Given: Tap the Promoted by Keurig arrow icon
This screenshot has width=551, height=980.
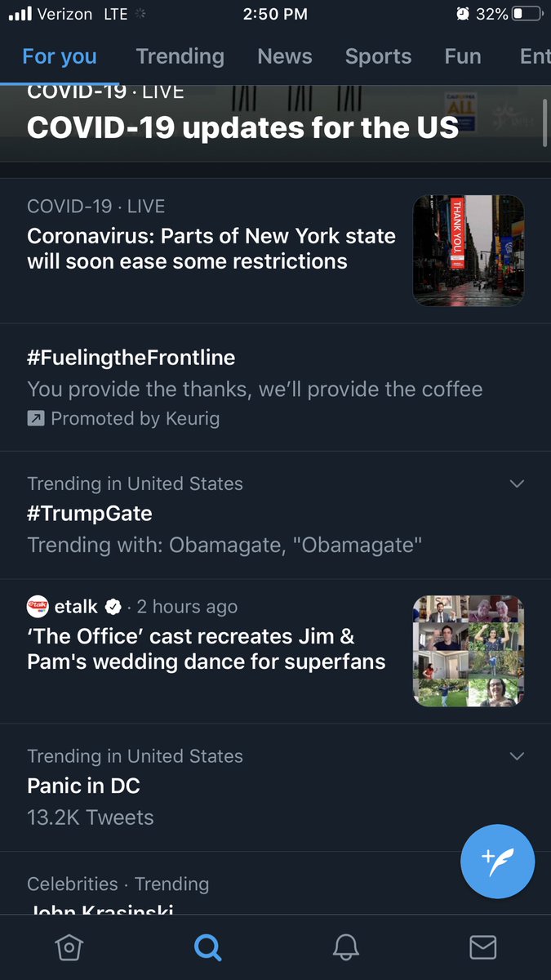Looking at the screenshot, I should [x=36, y=418].
